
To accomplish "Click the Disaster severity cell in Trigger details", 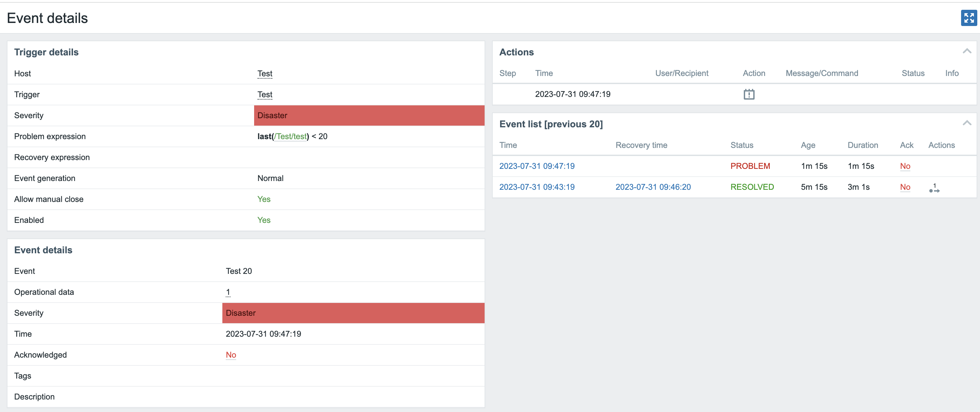I will pyautogui.click(x=369, y=115).
